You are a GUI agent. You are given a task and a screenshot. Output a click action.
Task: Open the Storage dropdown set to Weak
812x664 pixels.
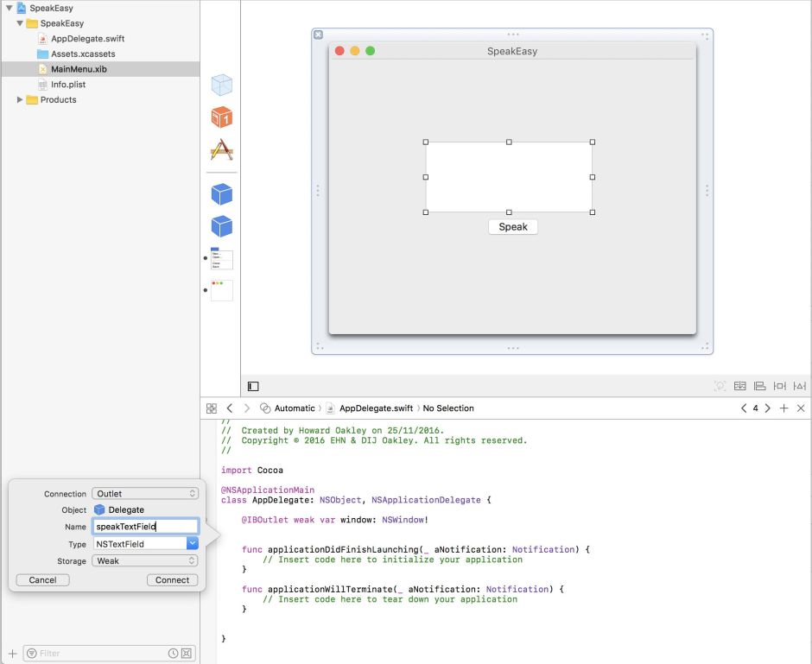[144, 560]
